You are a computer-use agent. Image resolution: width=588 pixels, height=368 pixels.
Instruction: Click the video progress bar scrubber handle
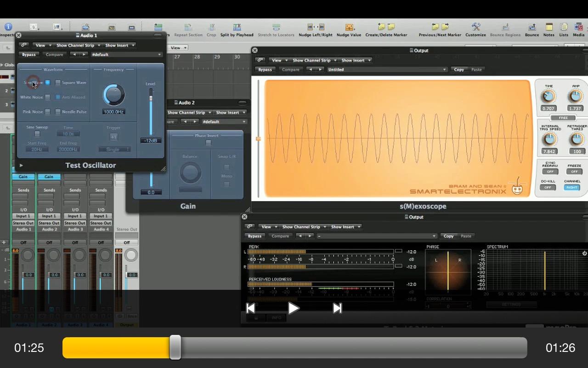(175, 347)
